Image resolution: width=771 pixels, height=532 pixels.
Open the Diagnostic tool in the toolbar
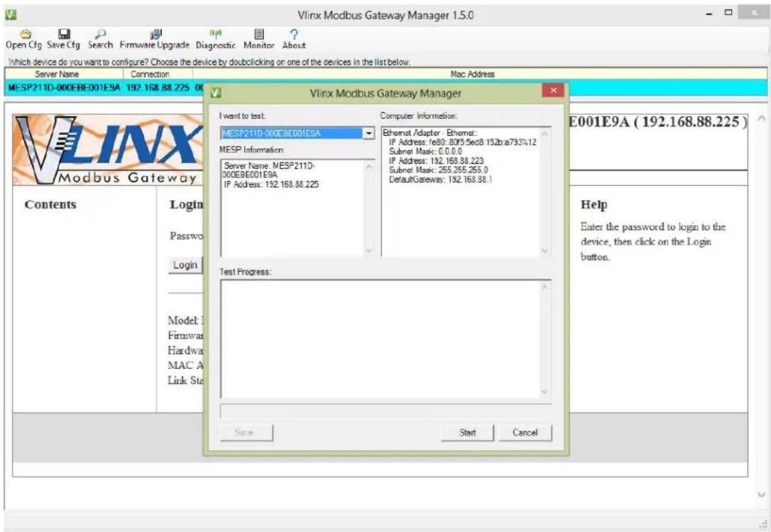tap(216, 40)
